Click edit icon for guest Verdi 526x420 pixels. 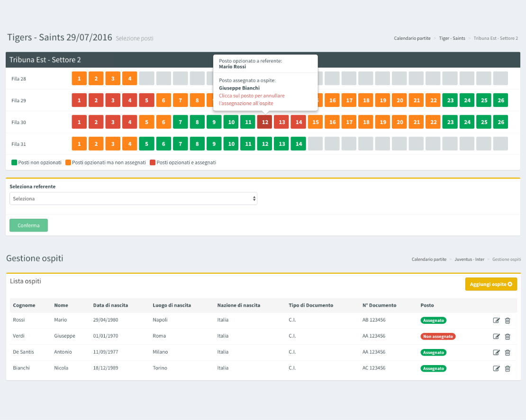(496, 337)
